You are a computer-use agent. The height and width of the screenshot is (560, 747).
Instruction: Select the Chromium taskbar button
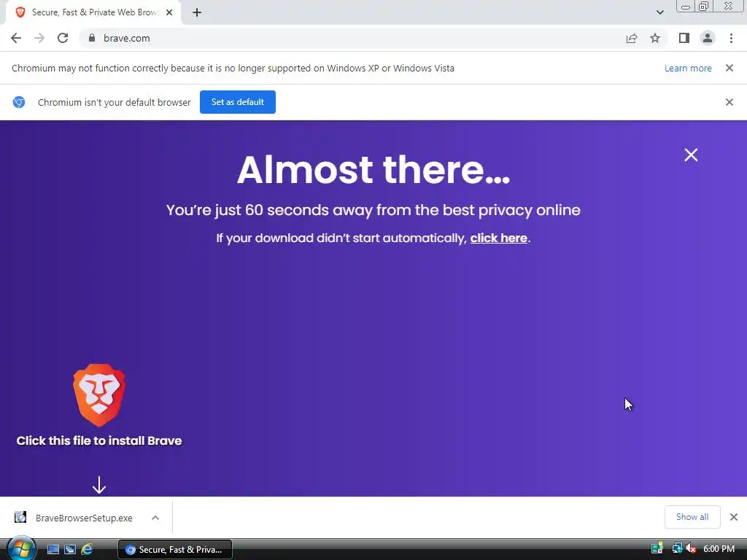click(175, 550)
